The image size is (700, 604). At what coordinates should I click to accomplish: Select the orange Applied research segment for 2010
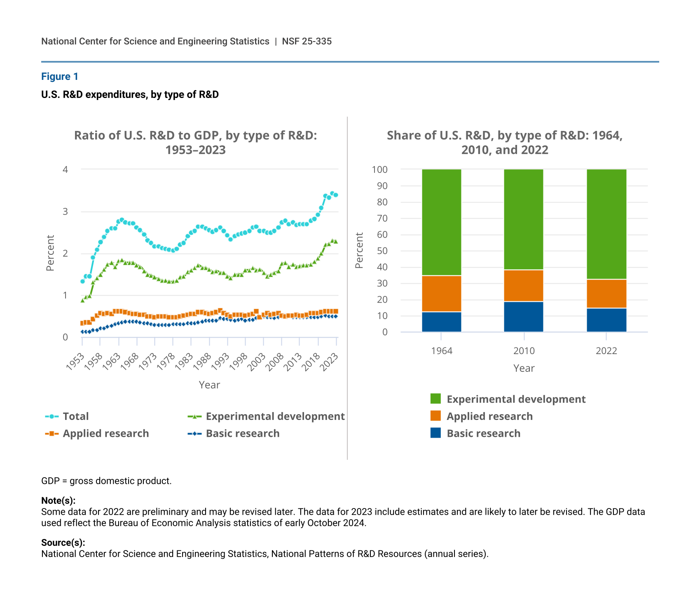pyautogui.click(x=523, y=286)
